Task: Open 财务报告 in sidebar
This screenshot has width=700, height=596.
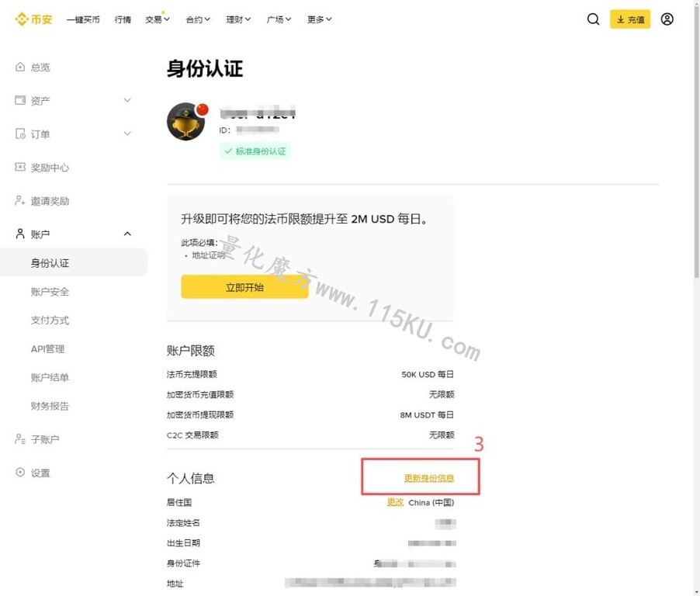Action: pyautogui.click(x=50, y=406)
